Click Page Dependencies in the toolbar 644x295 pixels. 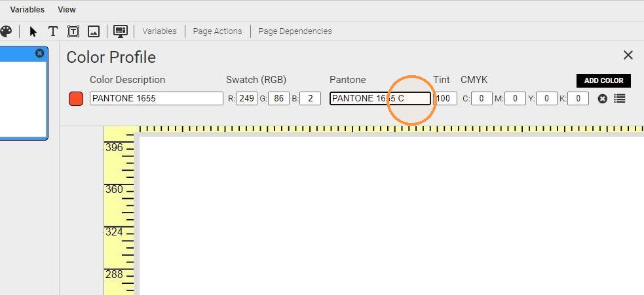pyautogui.click(x=295, y=31)
